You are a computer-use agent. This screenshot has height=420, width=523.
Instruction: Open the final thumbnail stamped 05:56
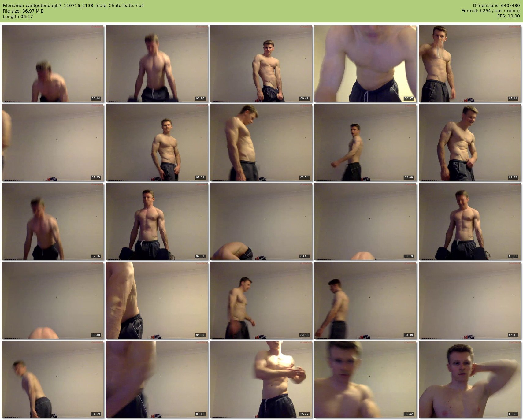tap(470, 379)
